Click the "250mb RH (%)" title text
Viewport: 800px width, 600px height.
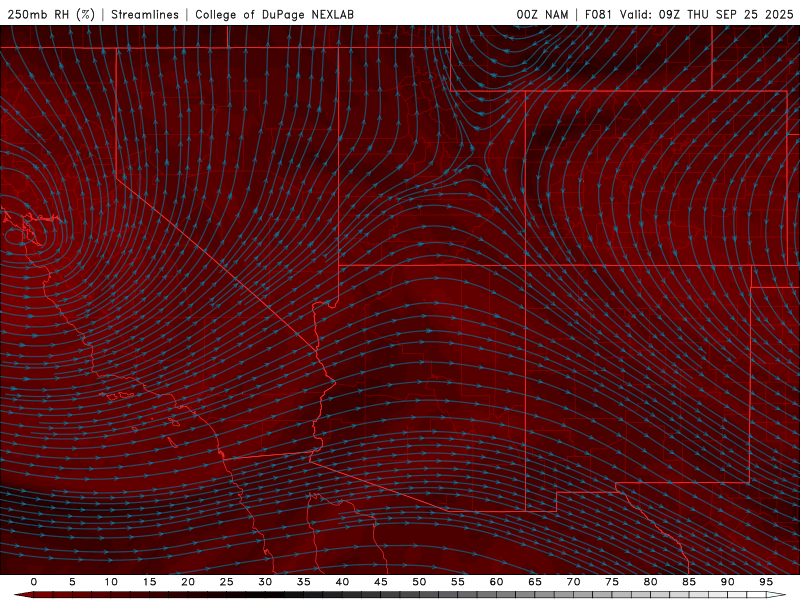pos(51,14)
